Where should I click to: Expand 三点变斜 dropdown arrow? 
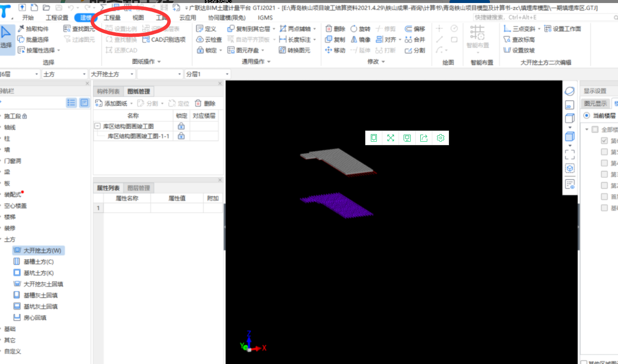539,29
